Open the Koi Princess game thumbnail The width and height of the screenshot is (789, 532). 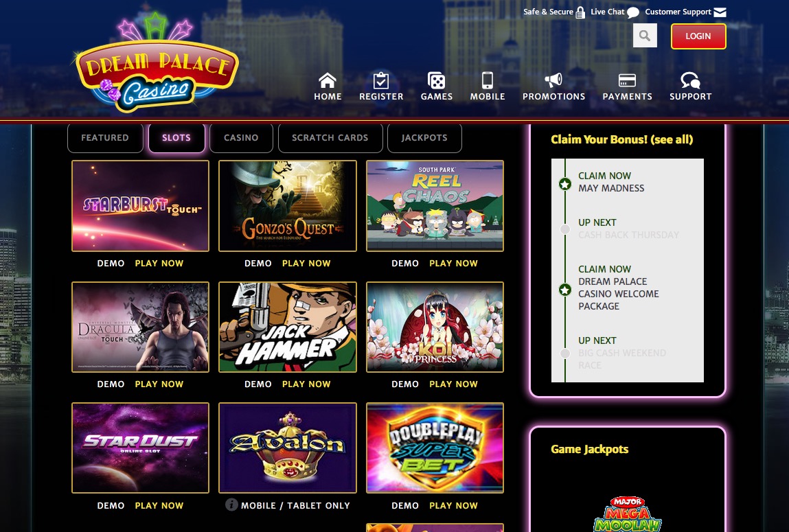coord(435,327)
